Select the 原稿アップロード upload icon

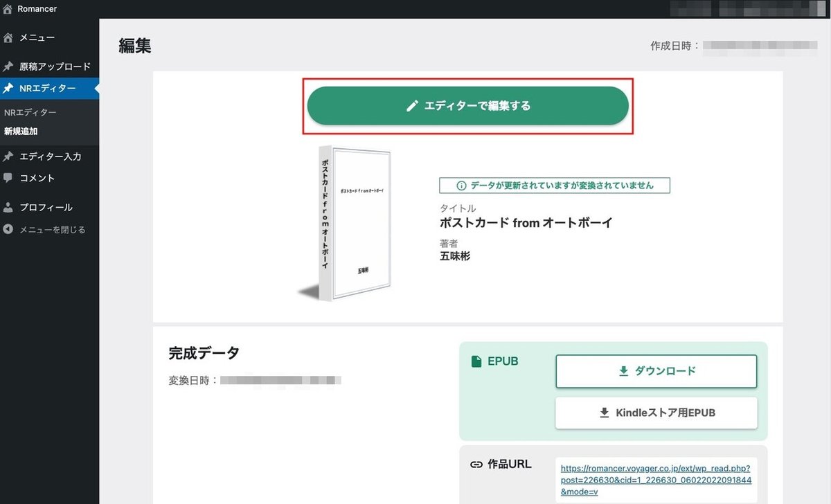[x=10, y=66]
